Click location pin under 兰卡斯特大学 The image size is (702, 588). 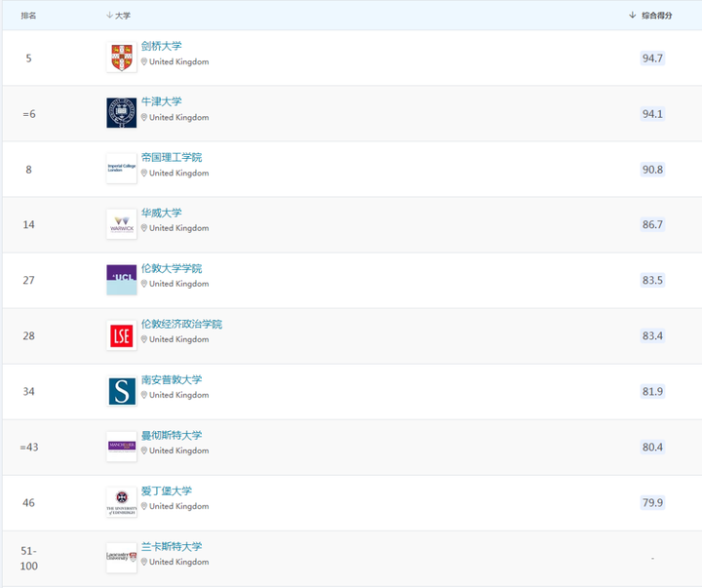[x=144, y=562]
